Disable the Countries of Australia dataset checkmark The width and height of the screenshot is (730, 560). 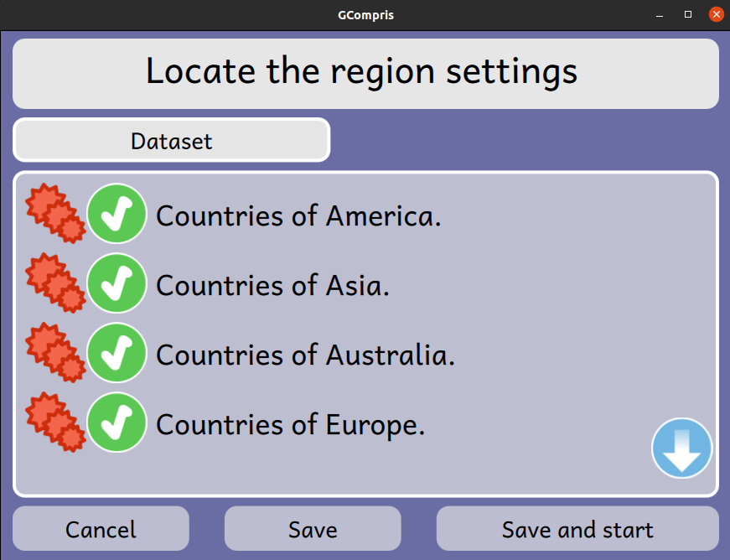pos(116,352)
